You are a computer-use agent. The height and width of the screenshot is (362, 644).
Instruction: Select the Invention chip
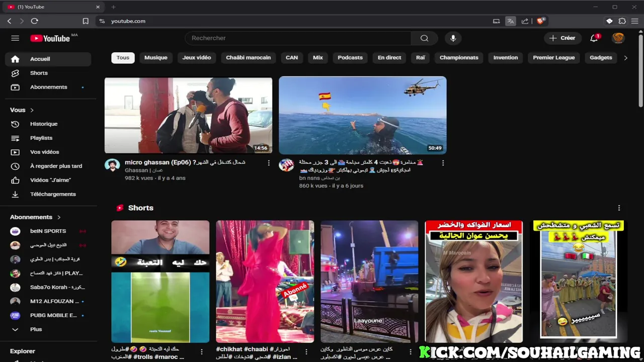(x=506, y=58)
